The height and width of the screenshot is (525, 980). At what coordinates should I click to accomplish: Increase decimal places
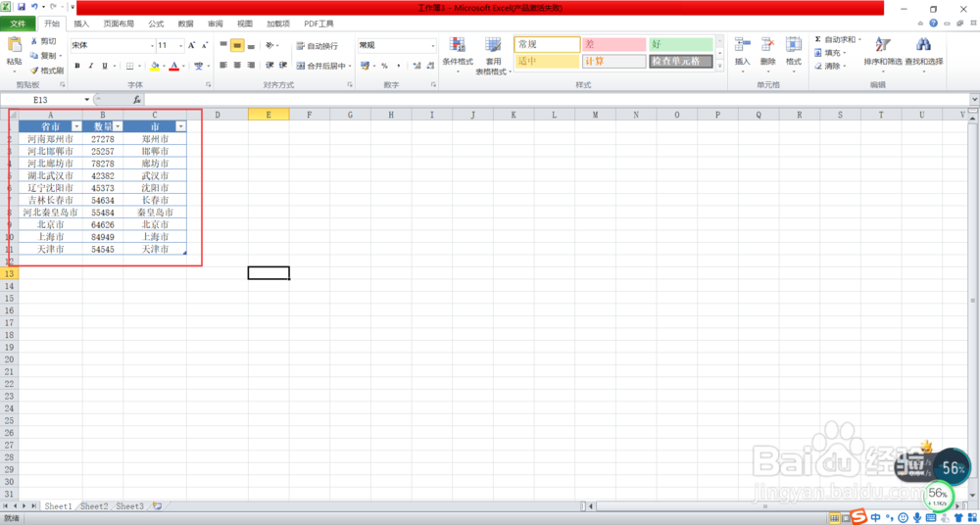pyautogui.click(x=416, y=66)
